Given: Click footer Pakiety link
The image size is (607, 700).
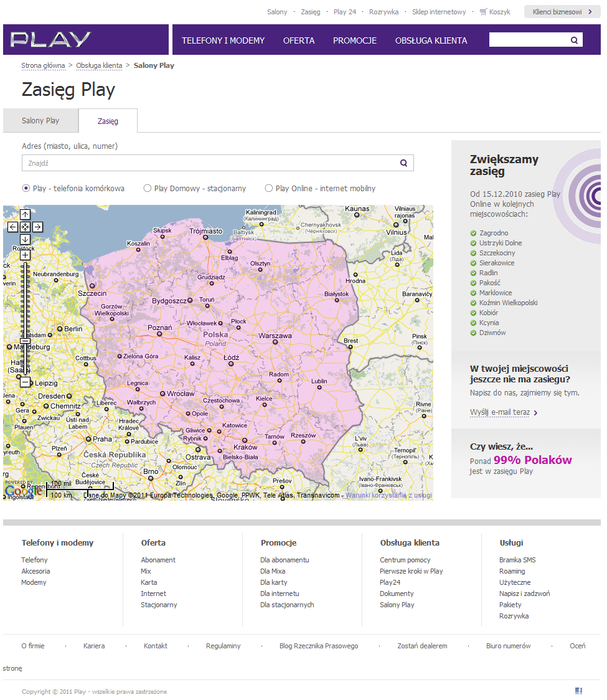Looking at the screenshot, I should point(510,605).
